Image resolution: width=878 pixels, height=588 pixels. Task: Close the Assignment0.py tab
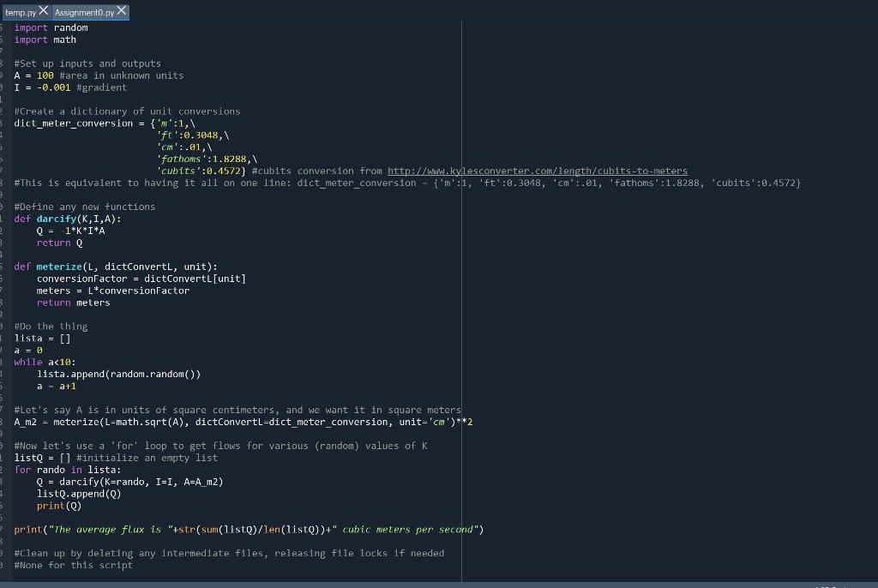(122, 12)
